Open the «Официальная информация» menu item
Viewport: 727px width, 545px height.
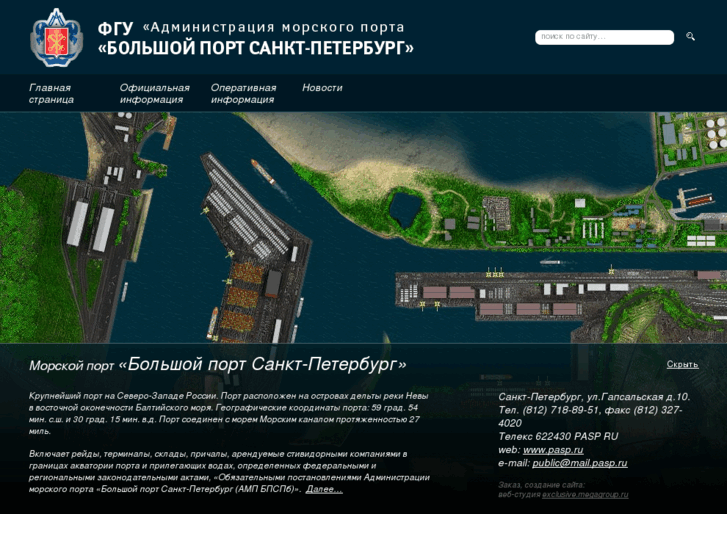(154, 93)
